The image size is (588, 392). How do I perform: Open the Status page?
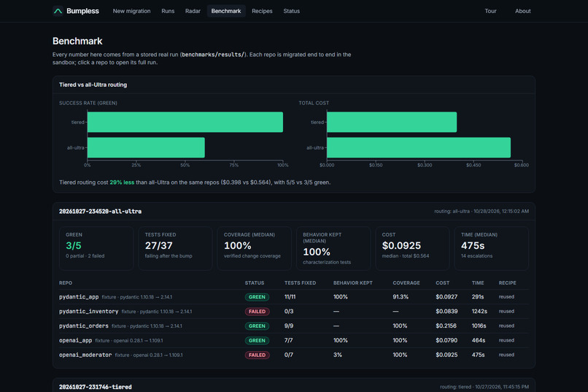(x=291, y=11)
